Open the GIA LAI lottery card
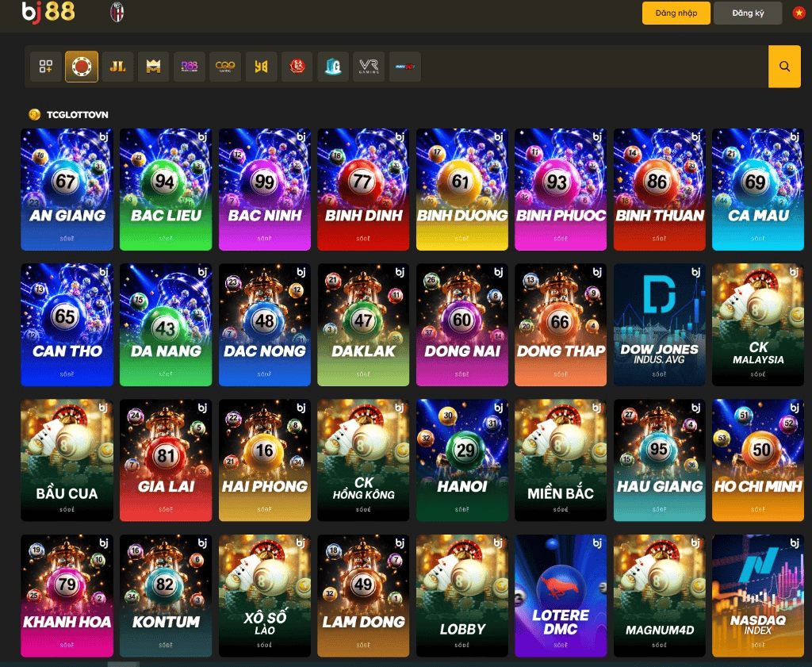The height and width of the screenshot is (667, 812). tap(166, 460)
